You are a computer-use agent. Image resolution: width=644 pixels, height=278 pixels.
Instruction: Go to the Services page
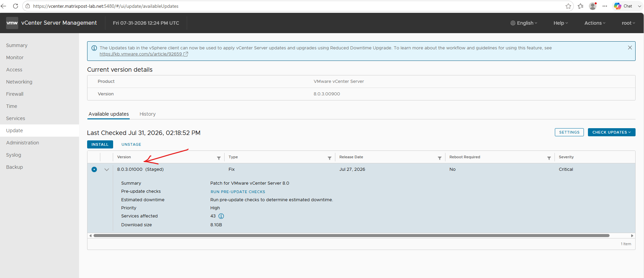pos(40,118)
